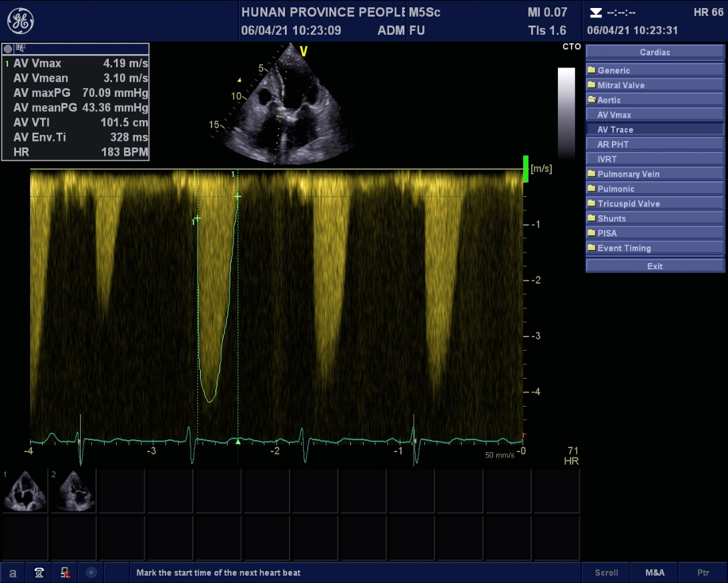Click the 'a' text input status icon
This screenshot has width=728, height=583.
click(x=13, y=572)
